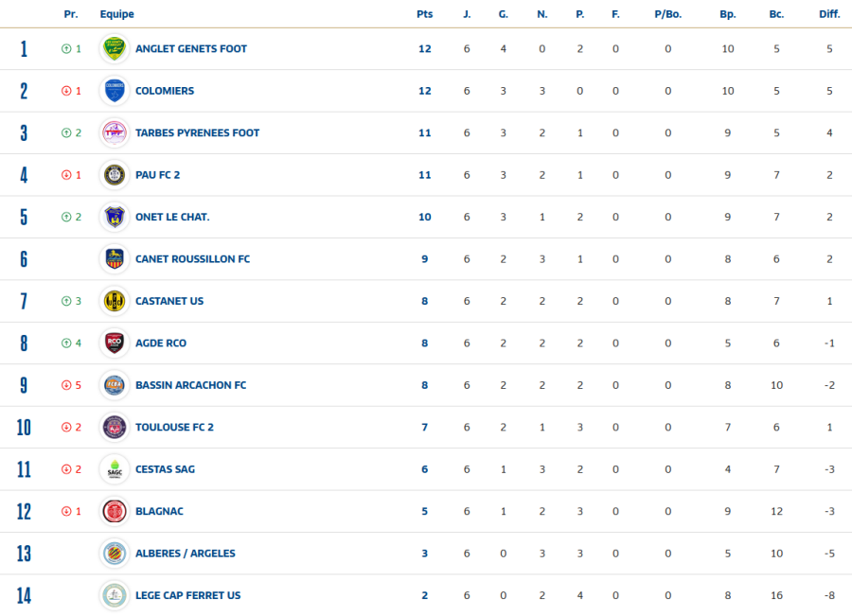Viewport: 852px width, 616px height.
Task: Open the Agde RCO club logo
Action: pos(115,343)
